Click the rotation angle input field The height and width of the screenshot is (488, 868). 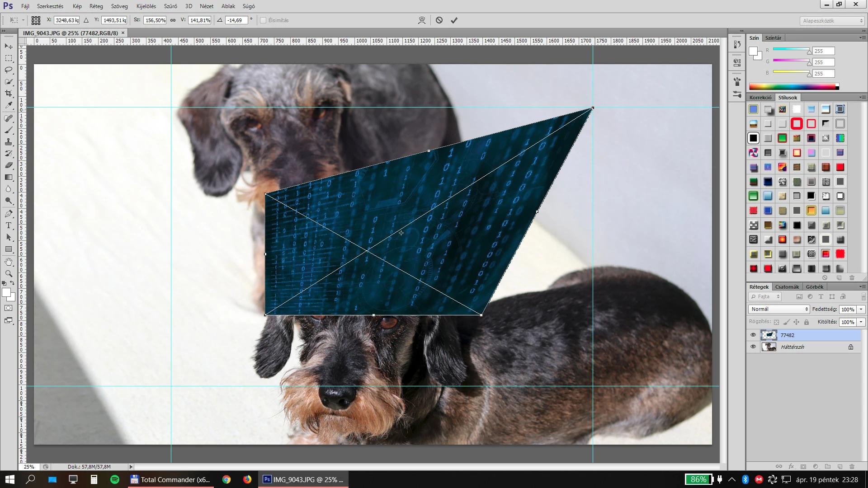pos(236,20)
